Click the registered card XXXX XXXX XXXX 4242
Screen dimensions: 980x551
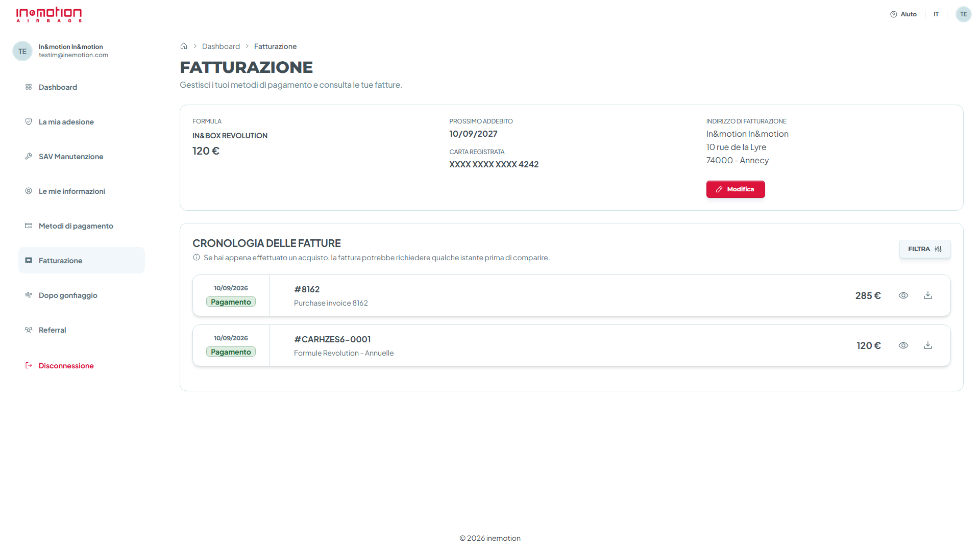494,164
